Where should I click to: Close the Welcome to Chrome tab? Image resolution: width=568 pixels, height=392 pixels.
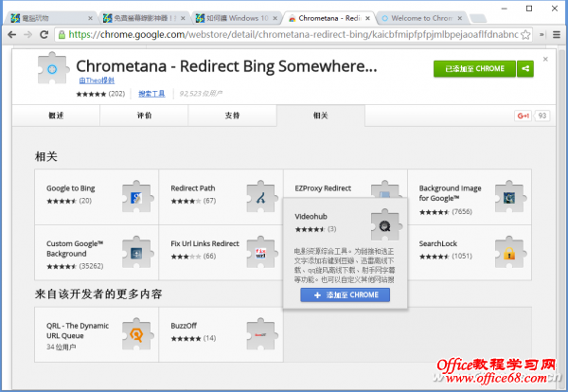(460, 18)
